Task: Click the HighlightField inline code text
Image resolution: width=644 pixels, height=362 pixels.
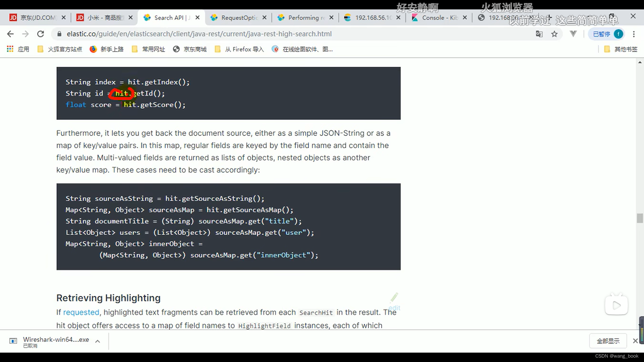Action: (x=264, y=326)
